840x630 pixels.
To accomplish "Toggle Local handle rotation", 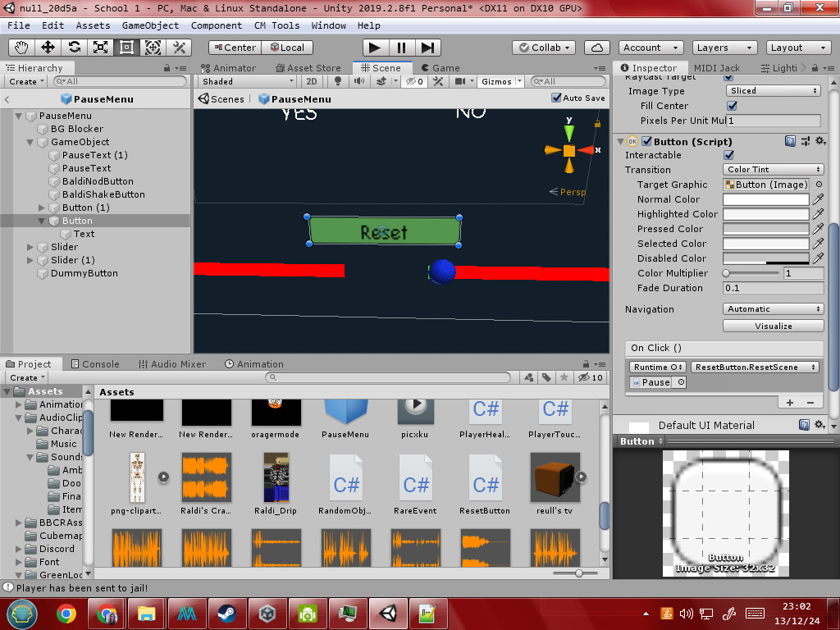I will 287,48.
